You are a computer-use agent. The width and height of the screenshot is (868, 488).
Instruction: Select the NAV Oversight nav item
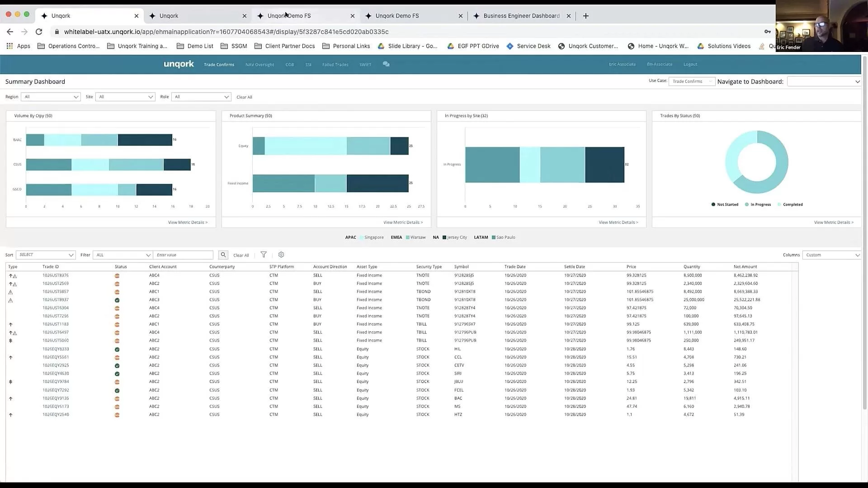259,65
